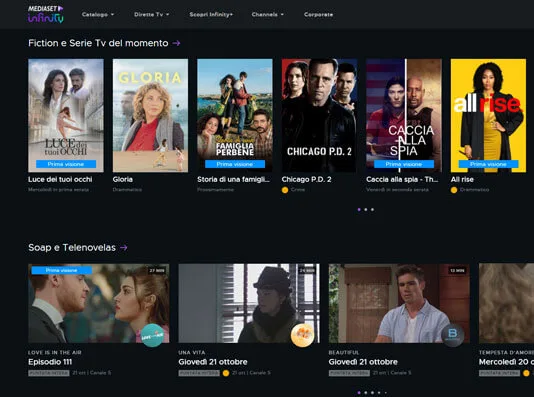This screenshot has width=534, height=397.
Task: Select the Famiglia Perbene poster
Action: (x=235, y=115)
